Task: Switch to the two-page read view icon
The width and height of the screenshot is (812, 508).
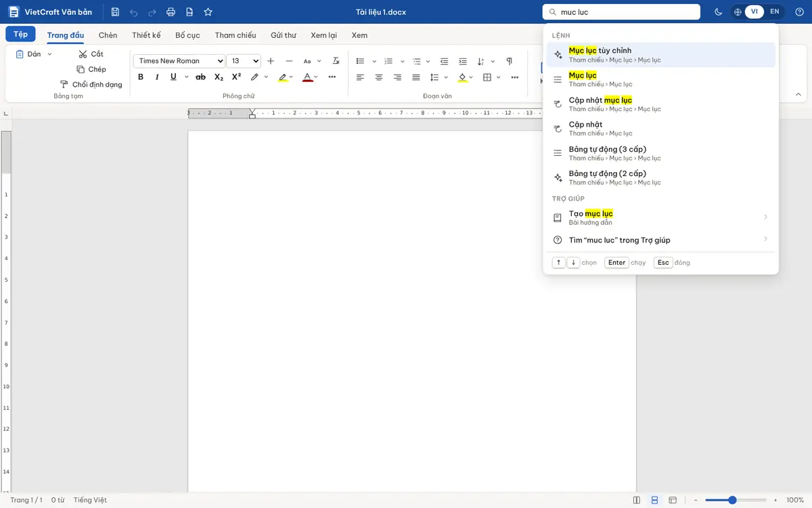Action: [x=637, y=500]
